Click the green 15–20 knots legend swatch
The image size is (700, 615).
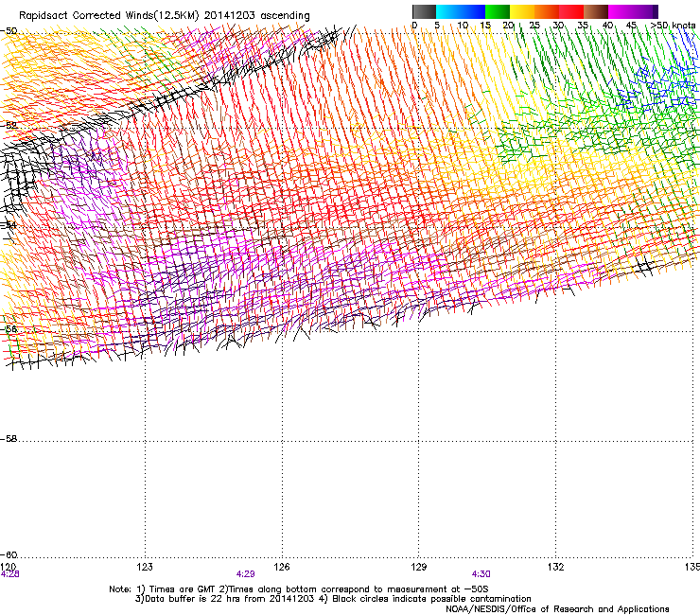coord(498,11)
